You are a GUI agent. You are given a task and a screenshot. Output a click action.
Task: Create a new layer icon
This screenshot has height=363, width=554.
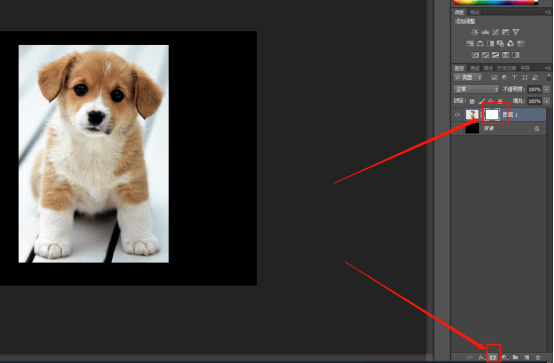[x=527, y=357]
